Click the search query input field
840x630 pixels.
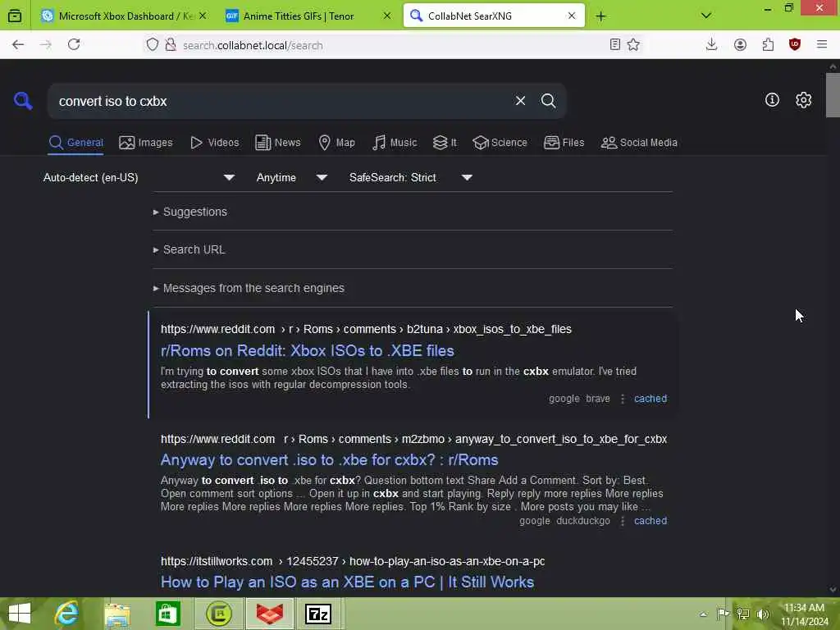tap(281, 101)
